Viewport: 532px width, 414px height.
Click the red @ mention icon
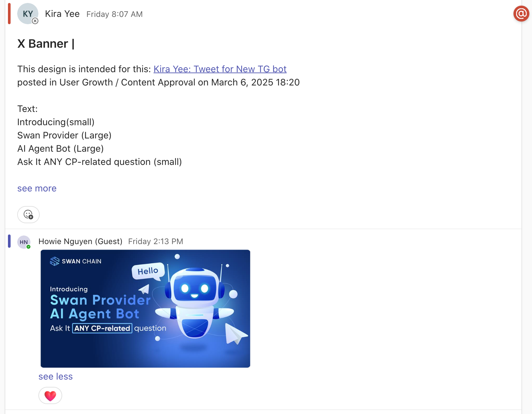pyautogui.click(x=521, y=14)
